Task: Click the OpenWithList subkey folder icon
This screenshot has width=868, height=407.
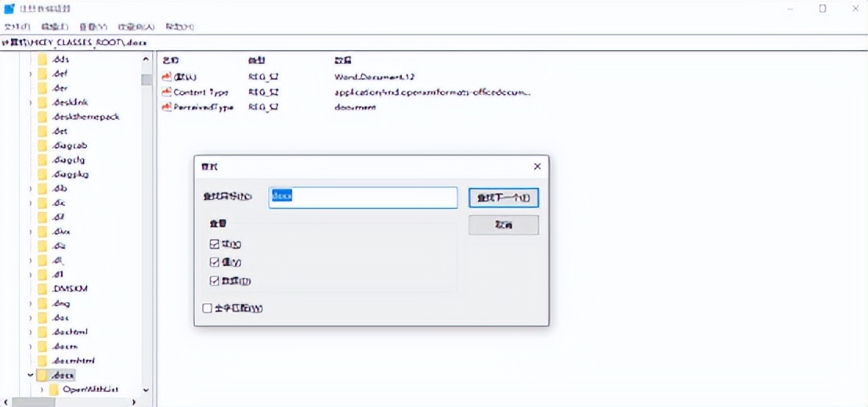Action: coord(54,390)
